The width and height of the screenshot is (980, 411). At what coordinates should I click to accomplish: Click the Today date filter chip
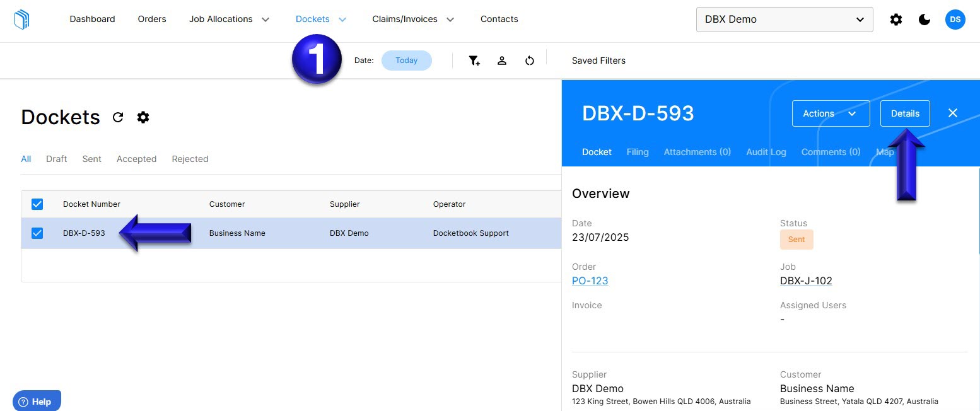pyautogui.click(x=406, y=61)
